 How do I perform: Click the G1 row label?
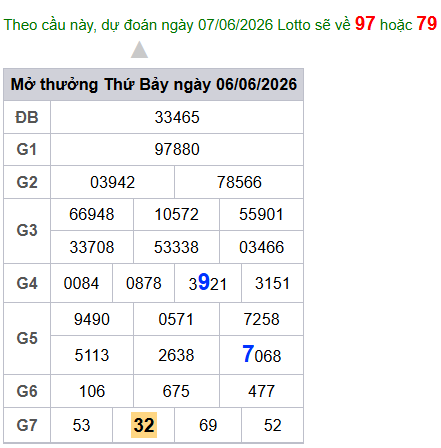27,149
